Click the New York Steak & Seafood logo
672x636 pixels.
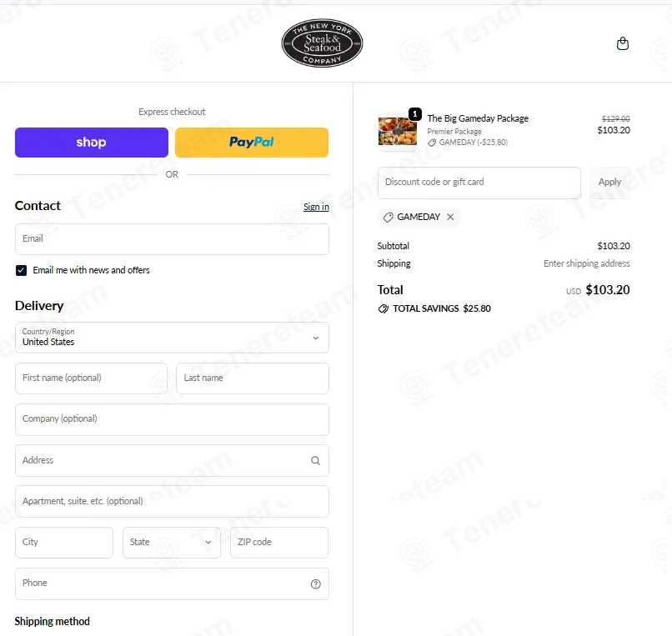point(322,44)
